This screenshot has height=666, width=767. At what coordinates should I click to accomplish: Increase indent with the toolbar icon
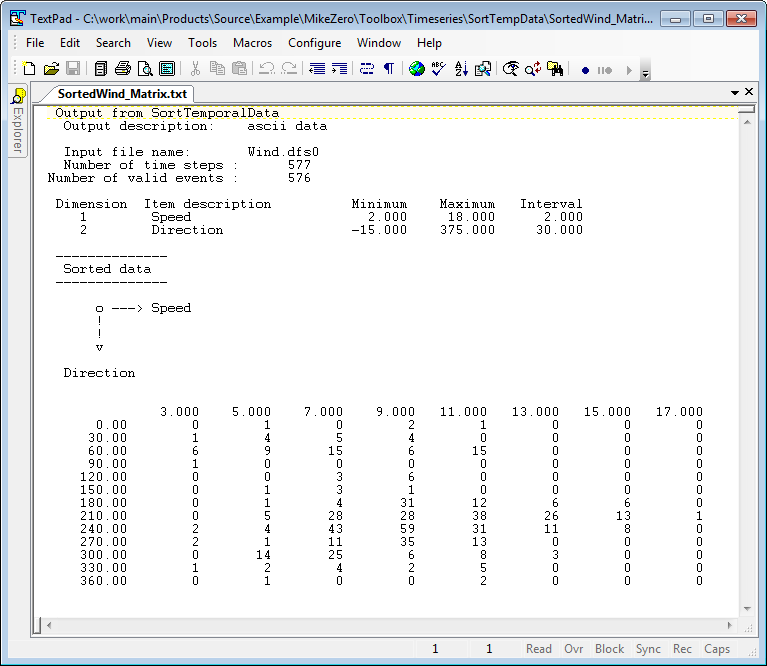pyautogui.click(x=339, y=69)
